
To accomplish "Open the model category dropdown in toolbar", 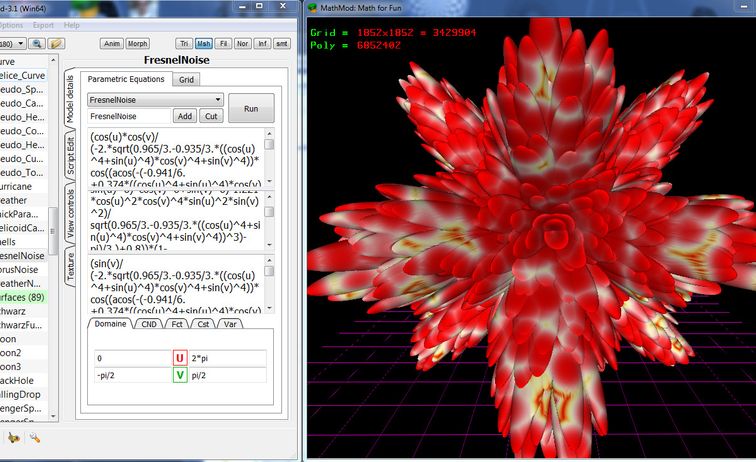I will pyautogui.click(x=10, y=44).
